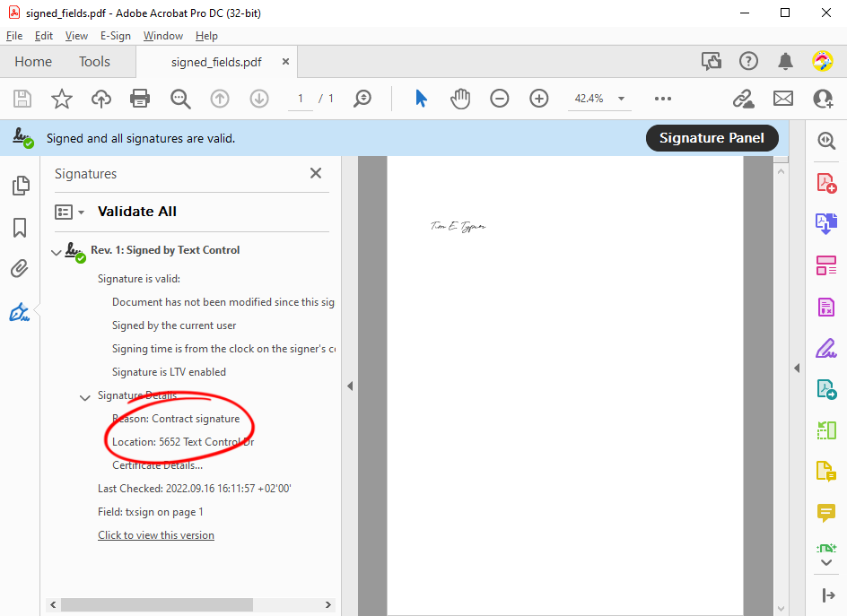
Task: Go to previous page arrow
Action: click(x=220, y=99)
